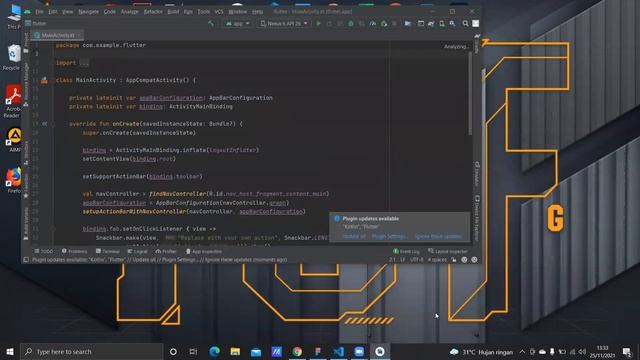Open Google Chrome from the taskbar

click(297, 351)
